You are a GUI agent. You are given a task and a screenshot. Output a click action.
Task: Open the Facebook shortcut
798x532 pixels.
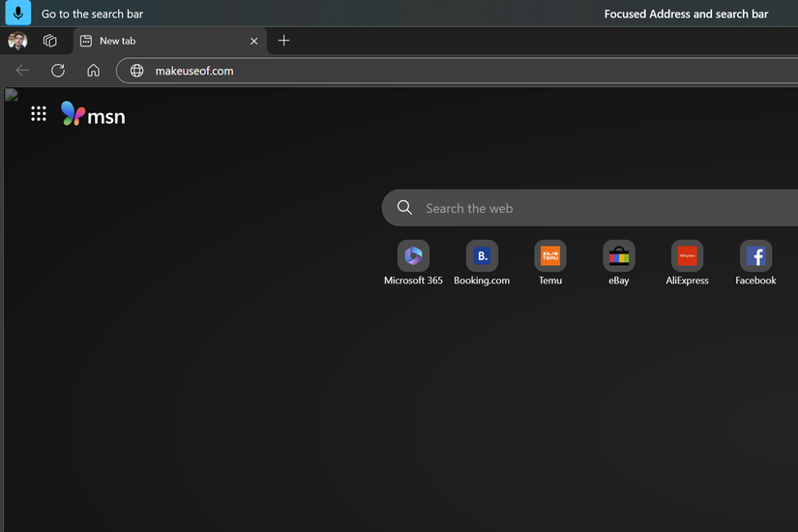pos(755,263)
